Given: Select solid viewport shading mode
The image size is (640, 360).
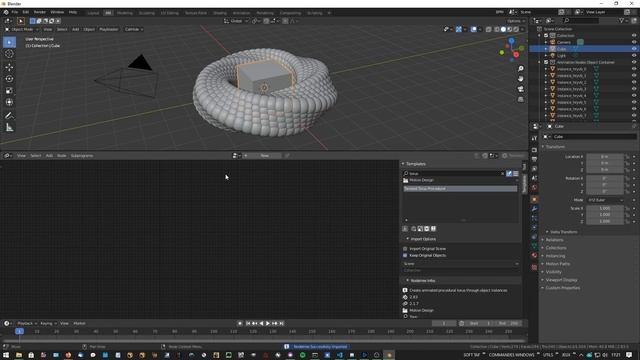Looking at the screenshot, I should coord(503,29).
